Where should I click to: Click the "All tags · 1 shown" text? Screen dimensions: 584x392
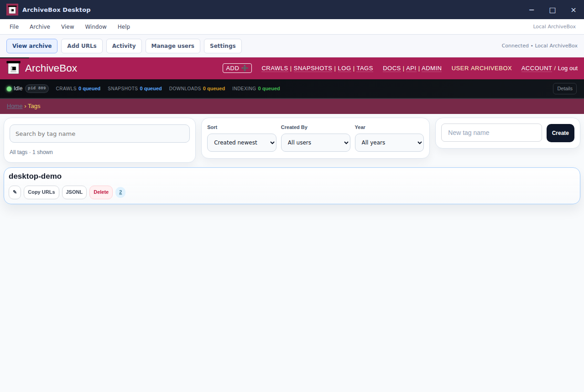pyautogui.click(x=31, y=152)
